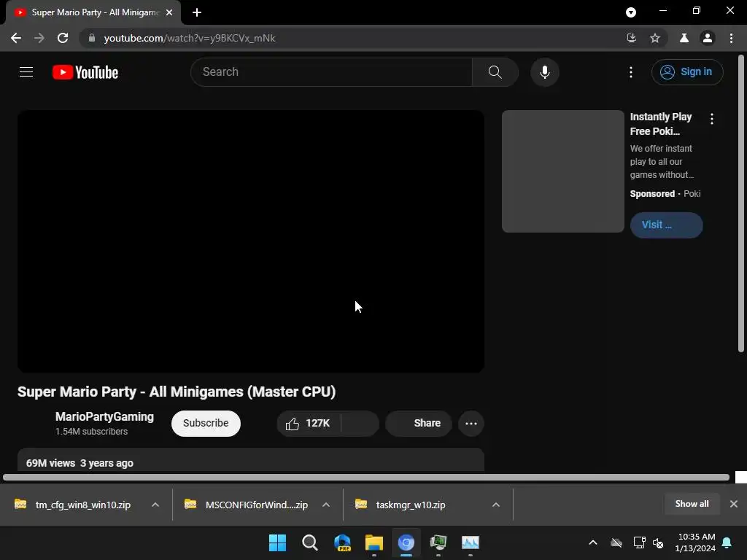Click the horizontal page scrollbar
747x560 pixels.
click(x=366, y=477)
